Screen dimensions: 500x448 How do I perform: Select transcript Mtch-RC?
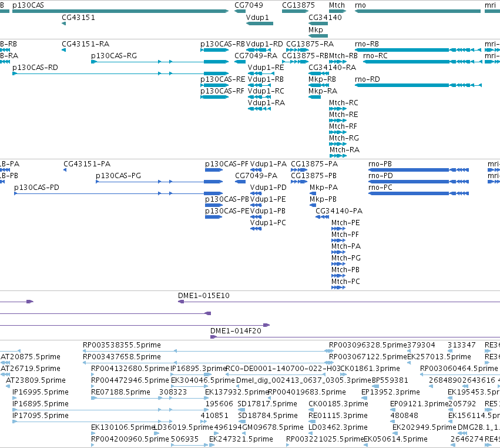(x=344, y=103)
